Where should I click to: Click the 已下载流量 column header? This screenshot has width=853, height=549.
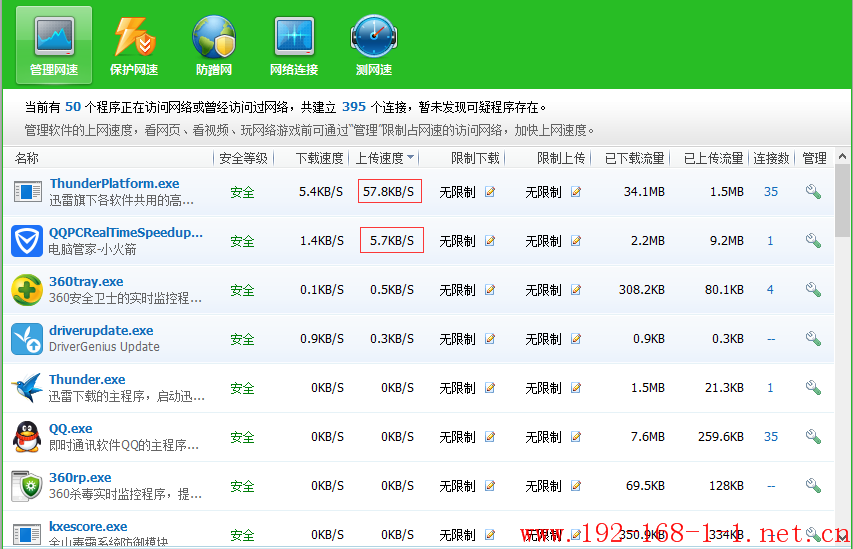(634, 158)
